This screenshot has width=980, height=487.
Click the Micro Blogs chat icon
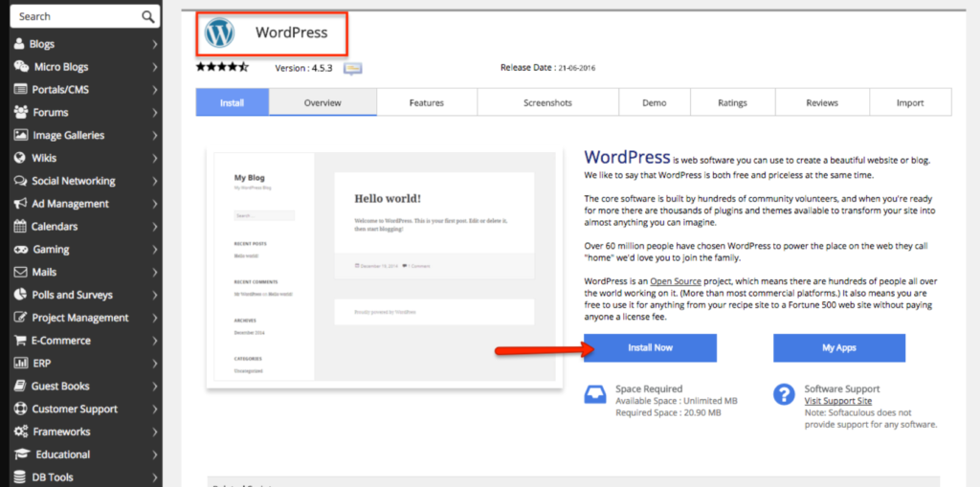click(22, 67)
